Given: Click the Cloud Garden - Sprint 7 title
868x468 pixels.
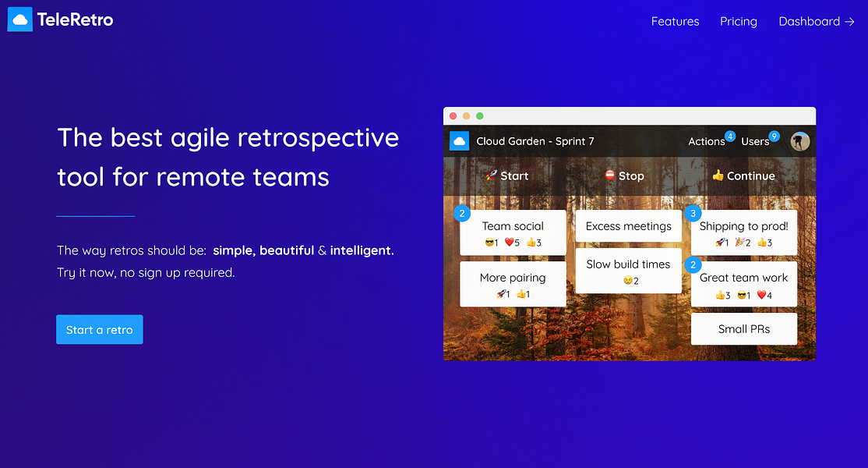Looking at the screenshot, I should [535, 141].
